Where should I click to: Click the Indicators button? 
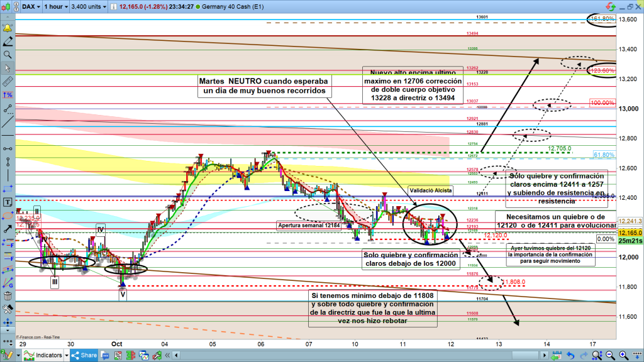50,356
